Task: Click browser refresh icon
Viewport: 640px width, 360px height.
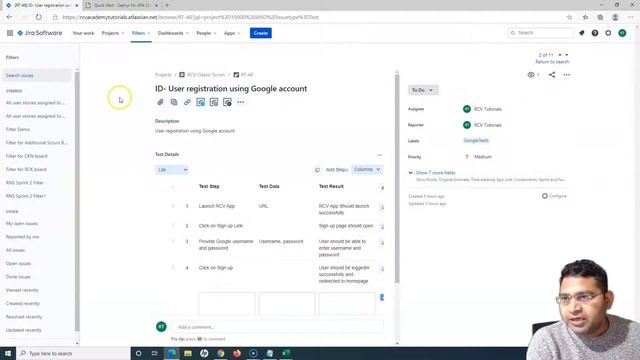Action: coord(38,17)
